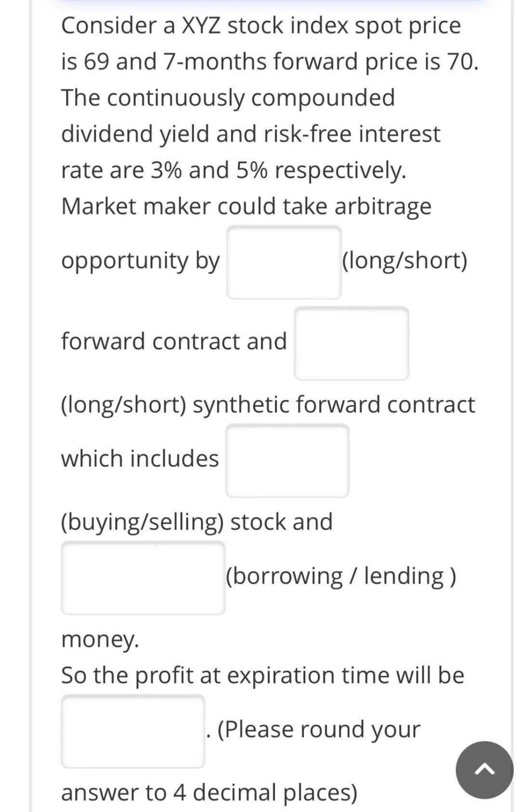
Task: Select the blank after 'forward contract and'
Action: (351, 343)
